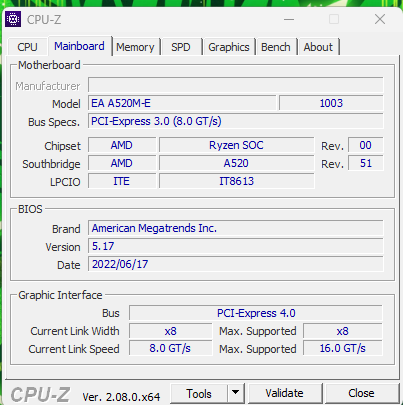
Task: Close window with the X icon
Action: [380, 19]
